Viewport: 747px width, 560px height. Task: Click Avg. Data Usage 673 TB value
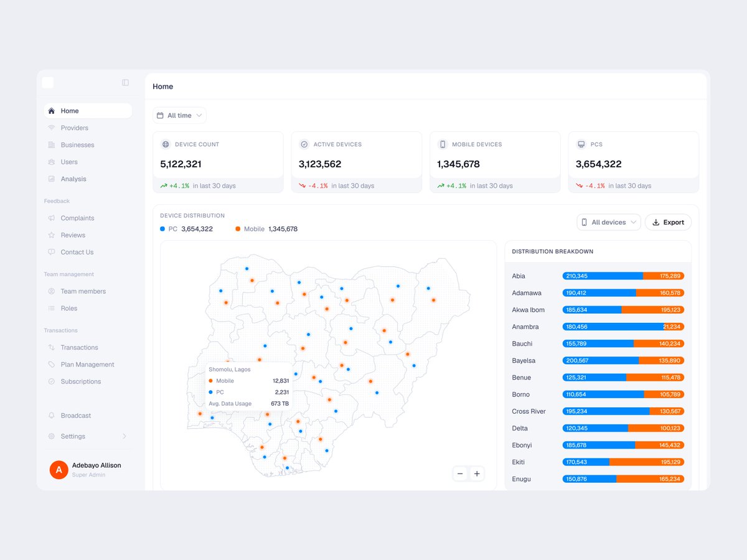(x=280, y=404)
